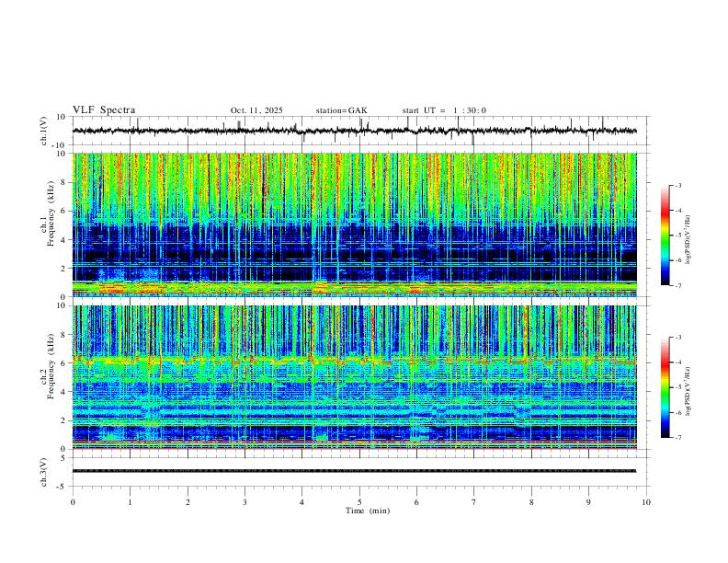The height and width of the screenshot is (563, 728).
Task: Click time axis tick label "1"
Action: 131,502
